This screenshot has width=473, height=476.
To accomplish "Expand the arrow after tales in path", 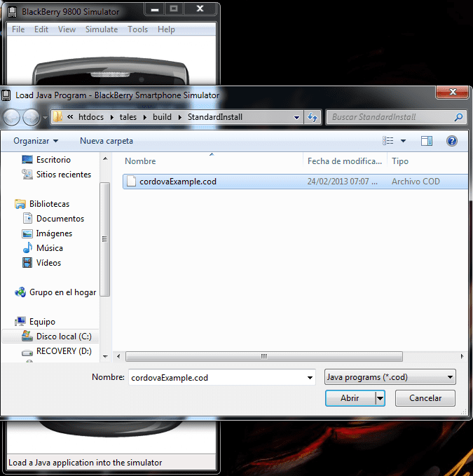I will click(x=145, y=117).
